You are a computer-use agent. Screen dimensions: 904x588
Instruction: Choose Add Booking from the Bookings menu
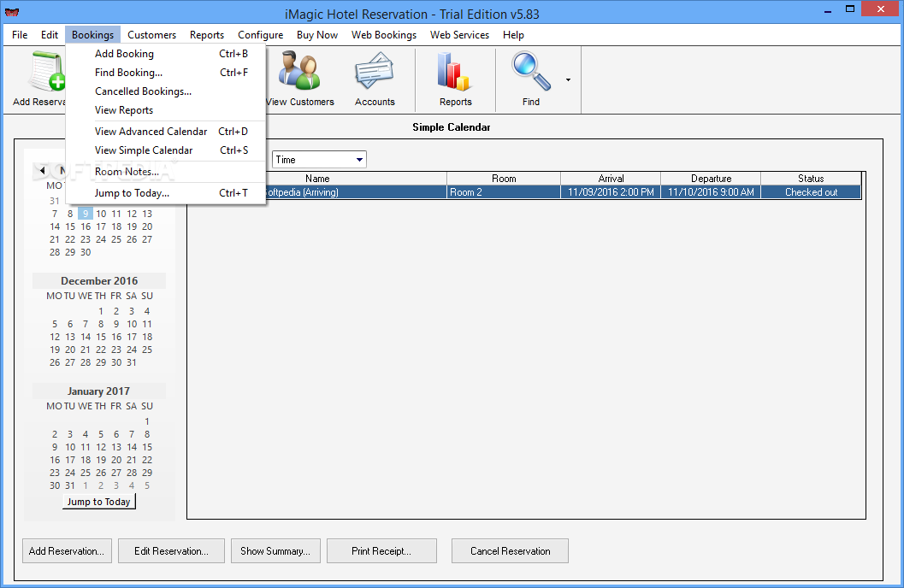[x=166, y=54]
